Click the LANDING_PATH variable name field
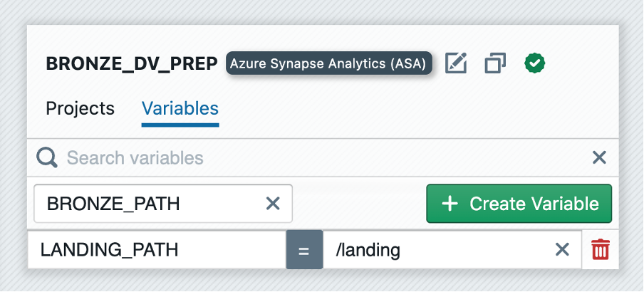Image resolution: width=644 pixels, height=292 pixels. (155, 249)
